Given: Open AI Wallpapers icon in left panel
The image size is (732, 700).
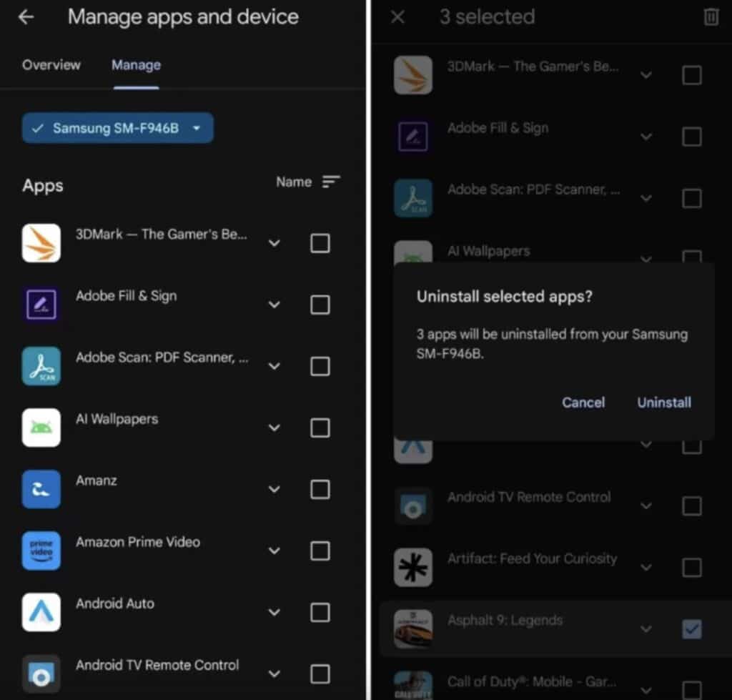Looking at the screenshot, I should [x=41, y=428].
